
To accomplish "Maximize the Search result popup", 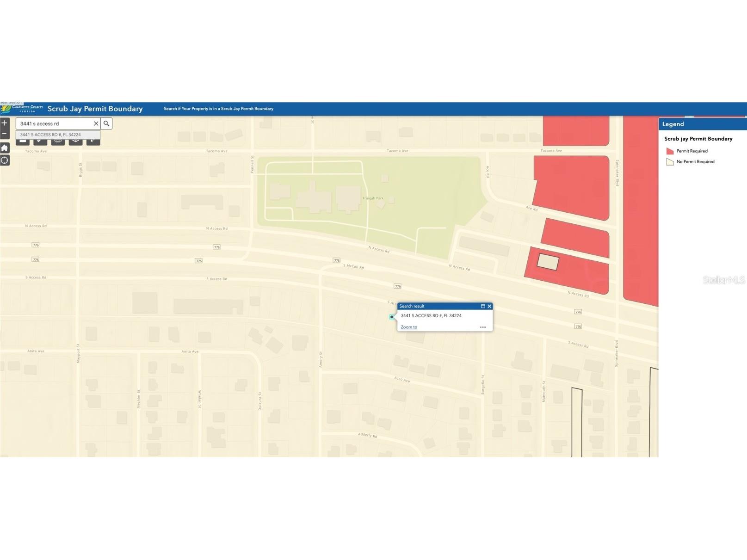I will click(483, 306).
